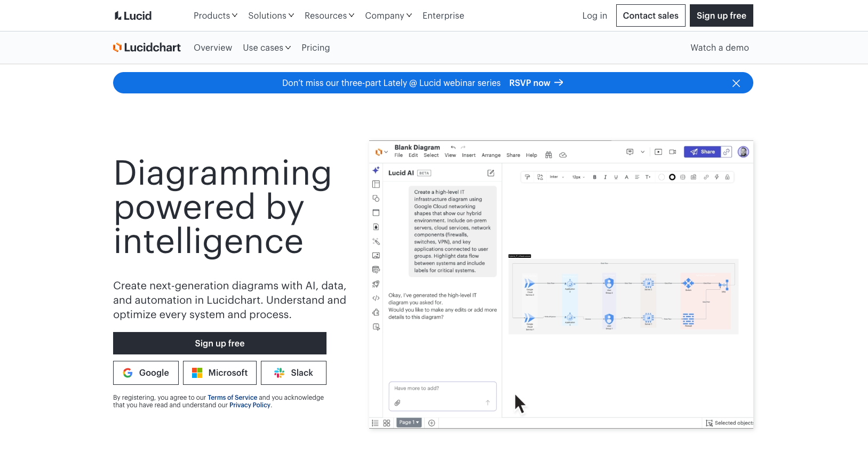The width and height of the screenshot is (868, 474).
Task: Open the Insert menu in diagram
Action: point(468,155)
